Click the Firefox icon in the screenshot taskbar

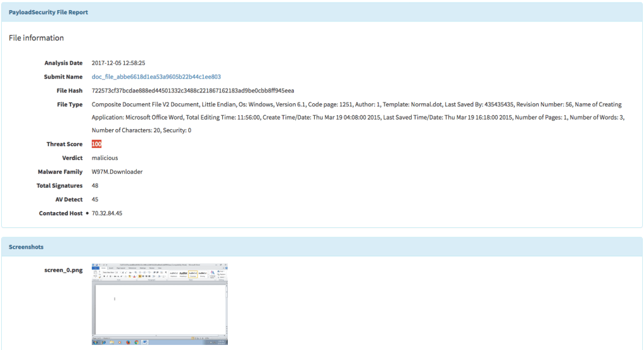click(127, 342)
